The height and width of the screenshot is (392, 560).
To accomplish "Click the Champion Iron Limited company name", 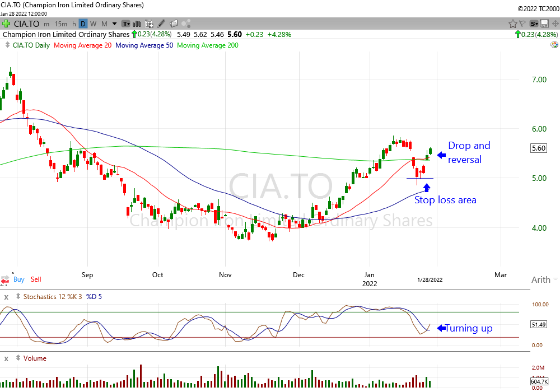I will click(x=66, y=35).
